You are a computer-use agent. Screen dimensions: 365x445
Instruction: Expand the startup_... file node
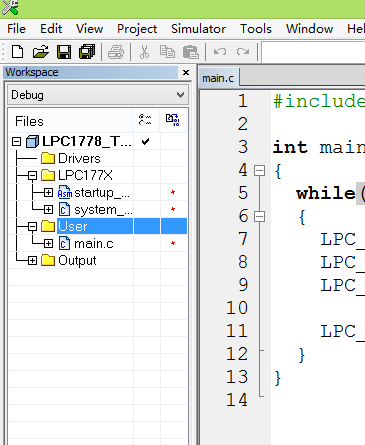(x=48, y=192)
